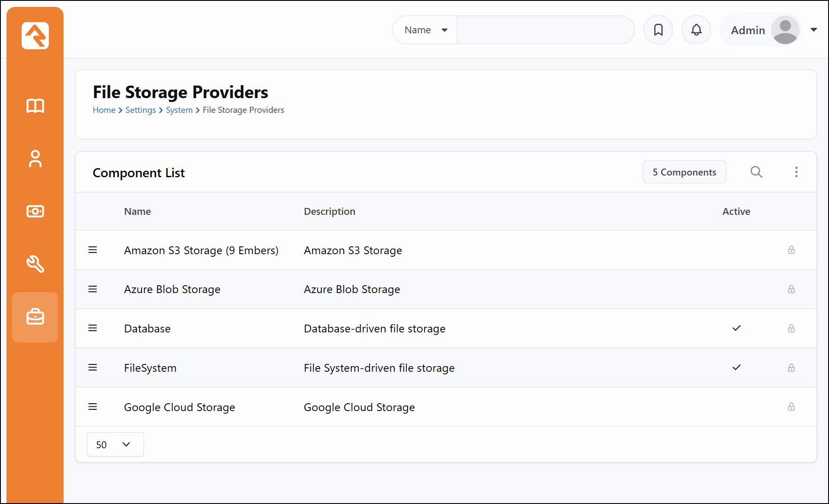Click the Admin user avatar

click(x=785, y=30)
